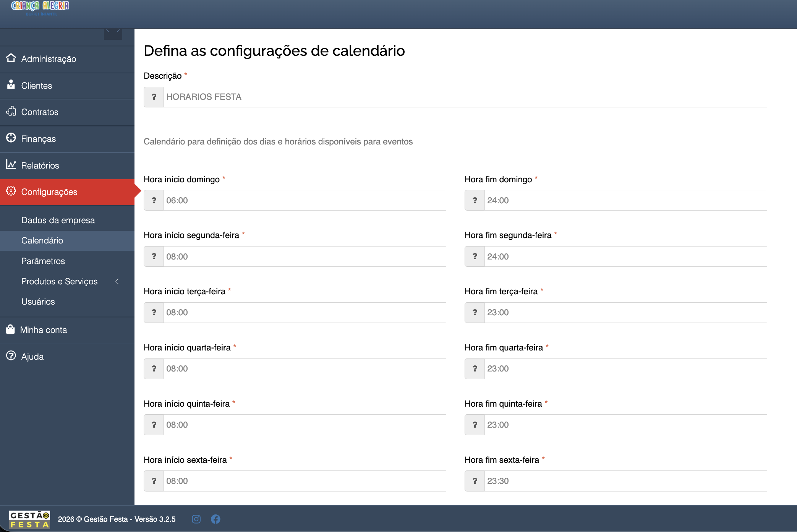797x532 pixels.
Task: Click the Administração home icon
Action: [11, 58]
